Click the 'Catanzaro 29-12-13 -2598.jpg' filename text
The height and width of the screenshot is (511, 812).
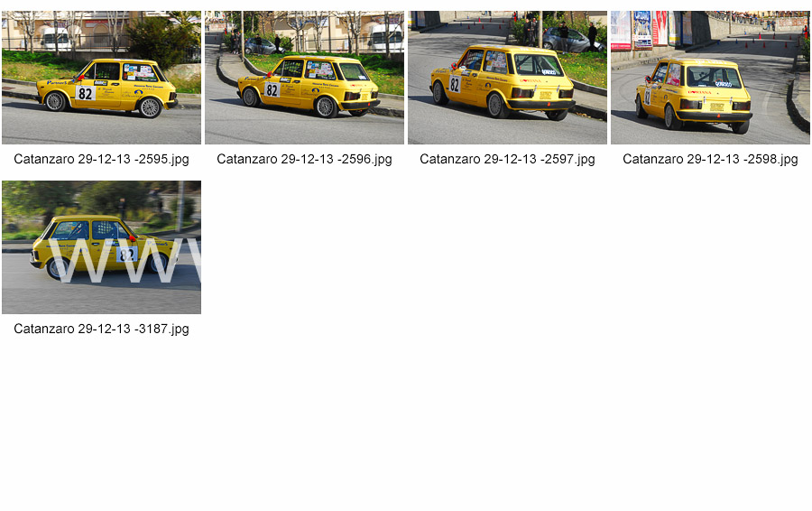point(710,159)
